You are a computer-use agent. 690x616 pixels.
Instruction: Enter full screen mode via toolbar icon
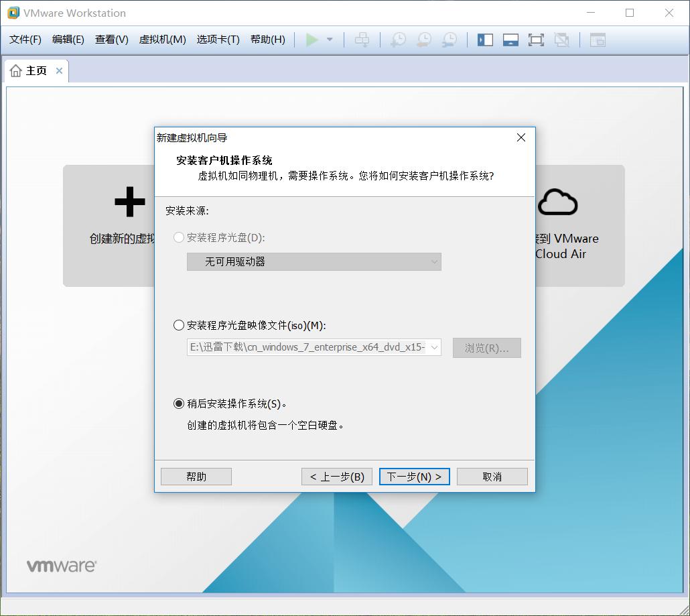[536, 40]
